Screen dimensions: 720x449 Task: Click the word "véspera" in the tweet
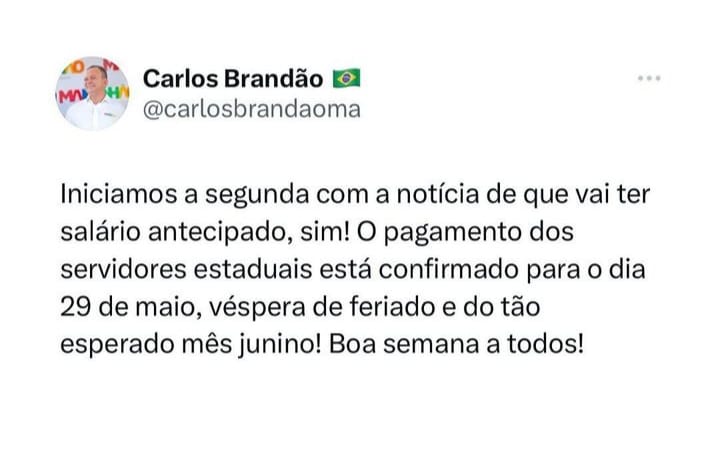click(x=258, y=309)
